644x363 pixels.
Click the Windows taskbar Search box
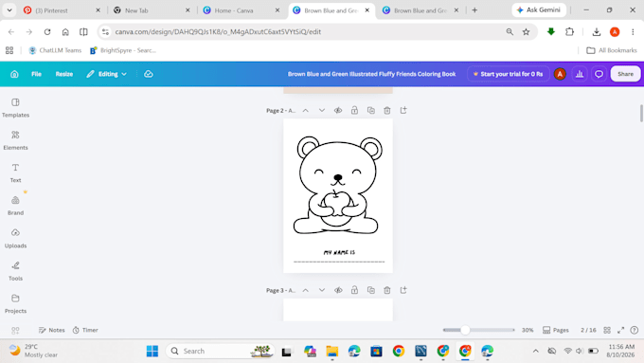point(221,351)
